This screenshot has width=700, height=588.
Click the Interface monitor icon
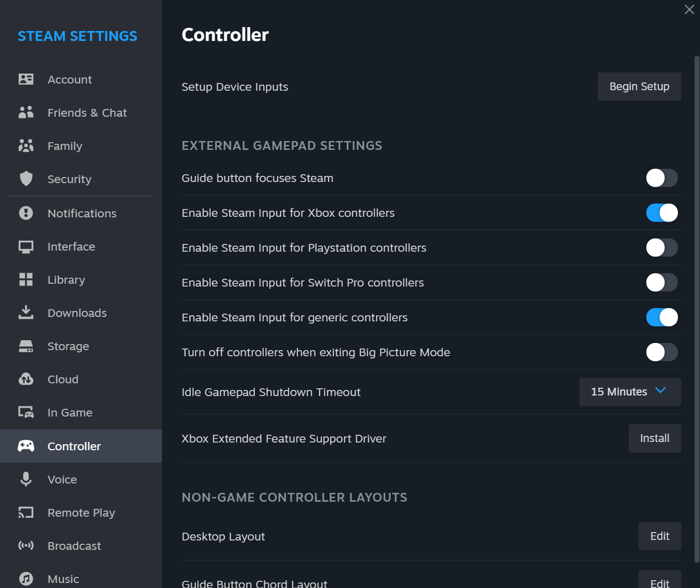[x=26, y=247]
